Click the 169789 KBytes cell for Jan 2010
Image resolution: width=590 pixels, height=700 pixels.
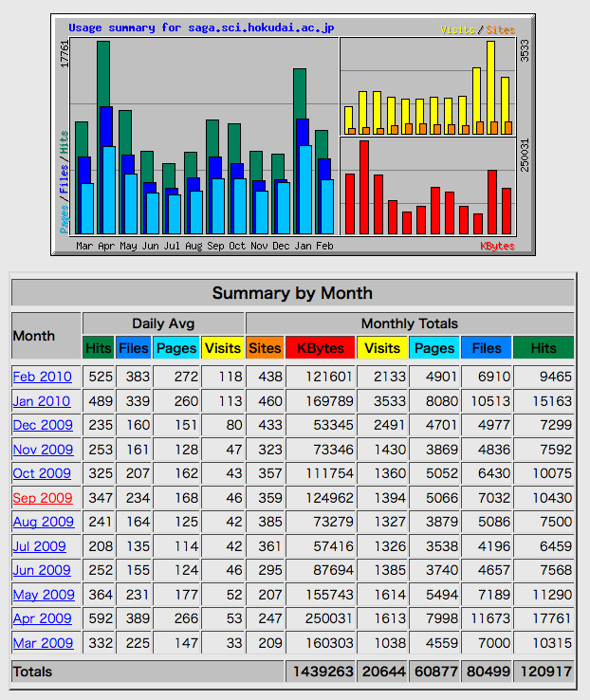(321, 401)
